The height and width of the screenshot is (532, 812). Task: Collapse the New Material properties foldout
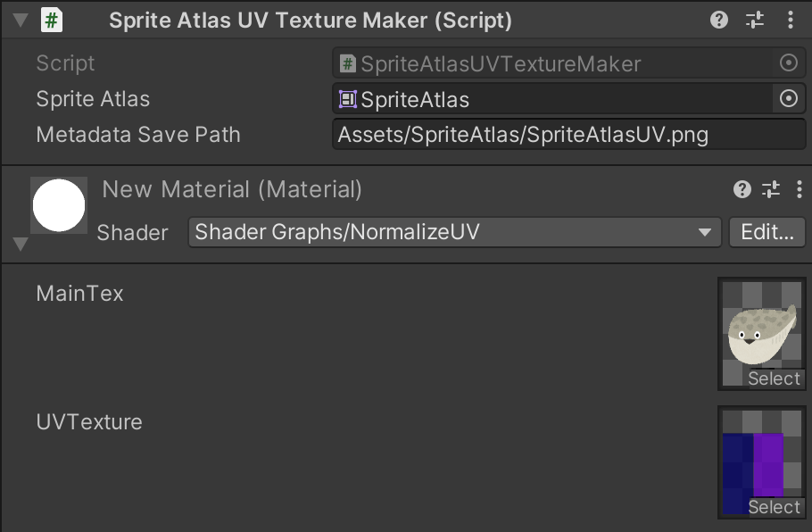[x=21, y=244]
